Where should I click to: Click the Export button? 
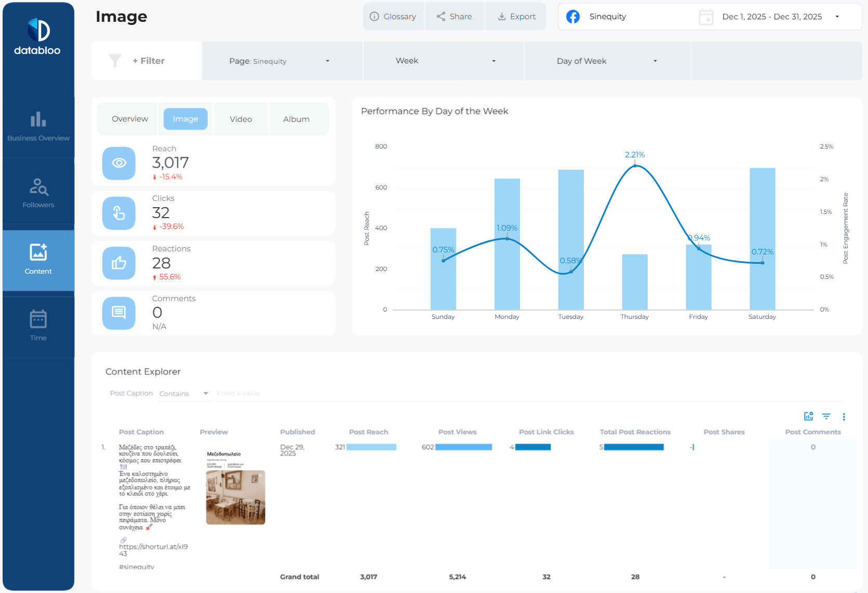pos(516,17)
